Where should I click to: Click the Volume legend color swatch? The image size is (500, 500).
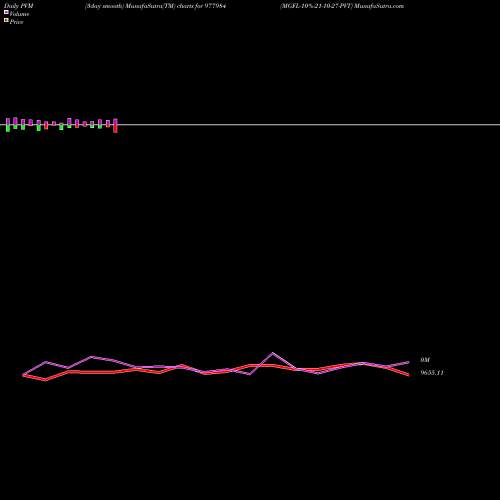[6, 12]
